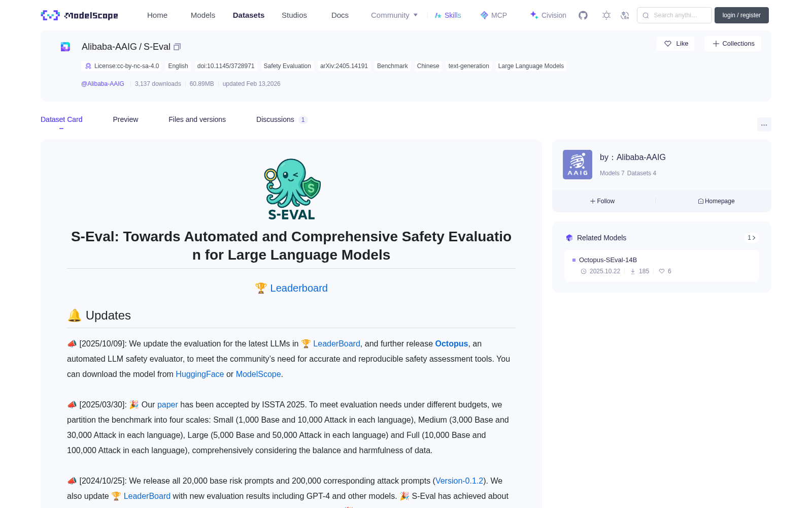Screen dimensions: 812x508
Task: Follow the Alibaba-AAIG organization
Action: 602,201
